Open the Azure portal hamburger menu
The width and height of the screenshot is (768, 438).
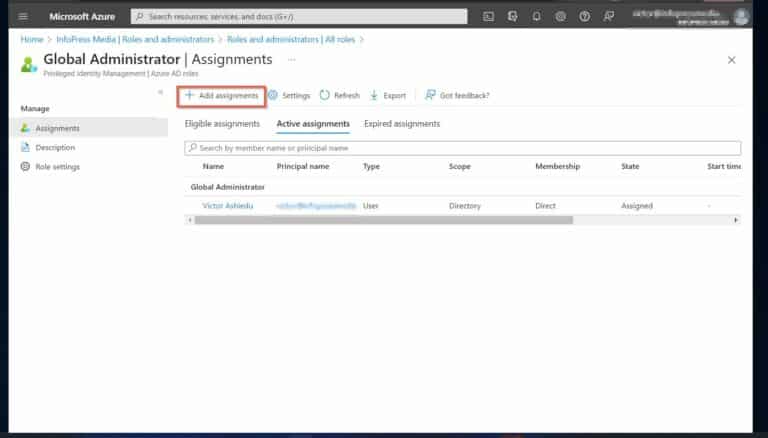point(23,17)
